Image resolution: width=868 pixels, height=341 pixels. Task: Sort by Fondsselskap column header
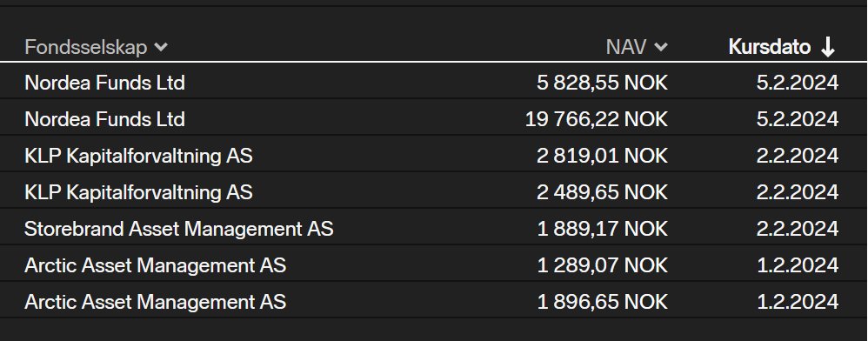coord(96,47)
